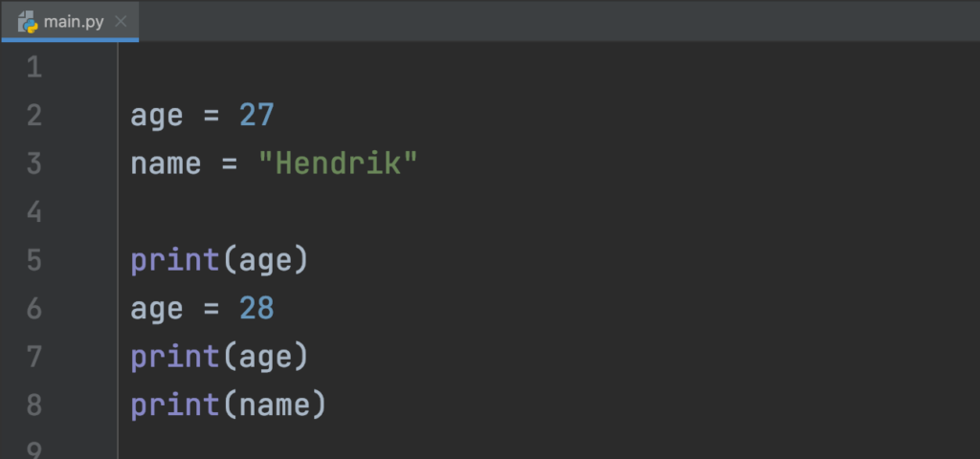Click line number 8 in gutter

[x=34, y=404]
